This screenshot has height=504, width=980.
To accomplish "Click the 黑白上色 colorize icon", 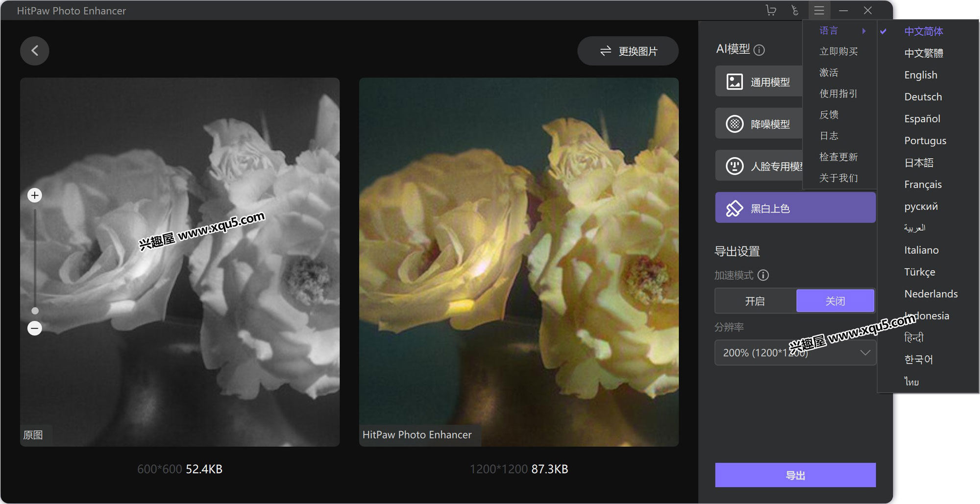I will [735, 208].
